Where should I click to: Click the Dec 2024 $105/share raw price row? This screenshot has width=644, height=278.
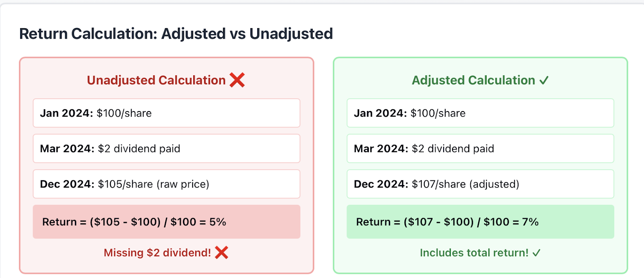[167, 184]
